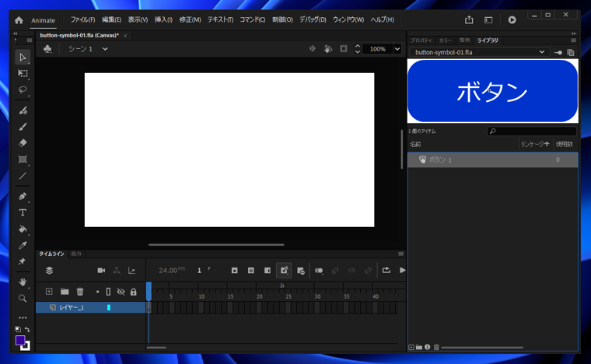Toggle visibility of all layers
The width and height of the screenshot is (591, 364).
121,292
